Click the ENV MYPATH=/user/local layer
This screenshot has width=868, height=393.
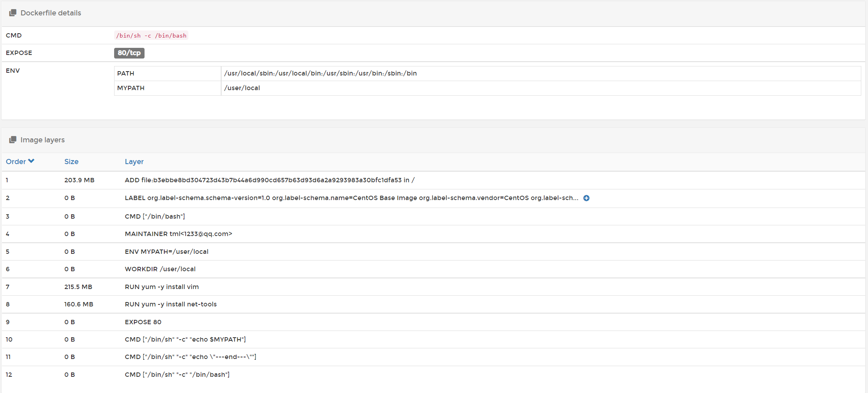pyautogui.click(x=167, y=252)
